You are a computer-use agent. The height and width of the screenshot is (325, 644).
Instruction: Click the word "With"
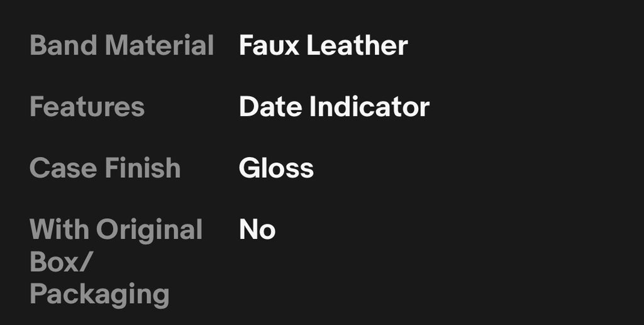pyautogui.click(x=60, y=229)
